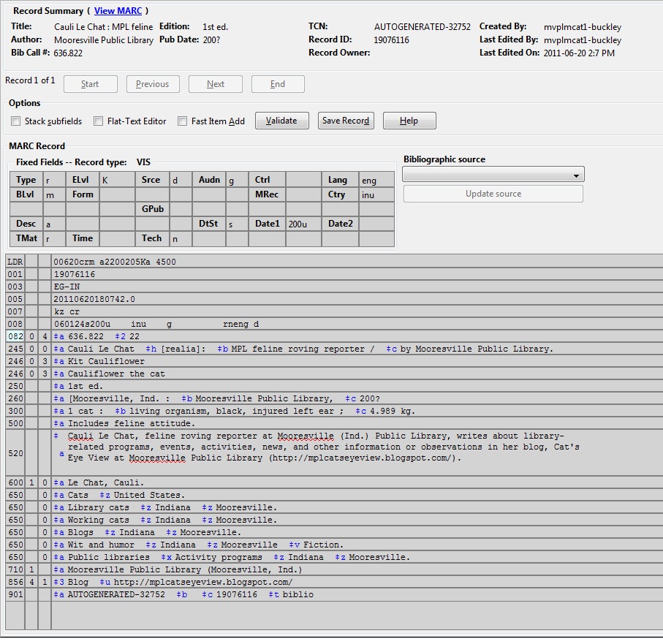
Task: Click the 500 note Includes feline attitude
Action: [x=357, y=423]
